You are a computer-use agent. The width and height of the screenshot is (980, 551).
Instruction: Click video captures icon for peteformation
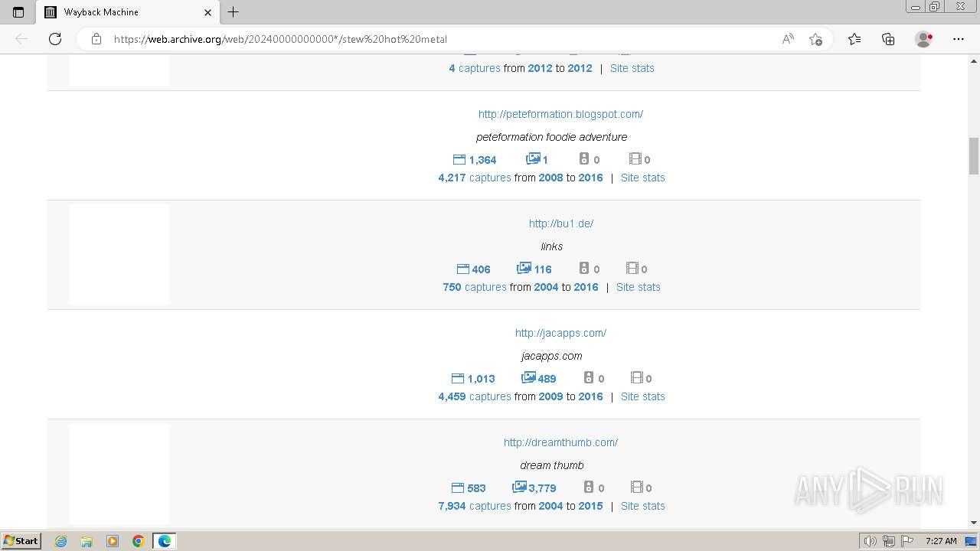pyautogui.click(x=635, y=159)
